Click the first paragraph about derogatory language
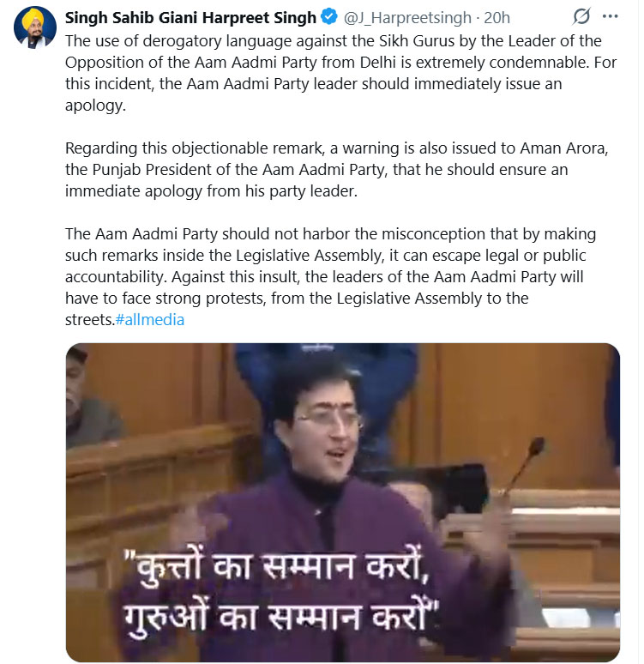 click(340, 73)
